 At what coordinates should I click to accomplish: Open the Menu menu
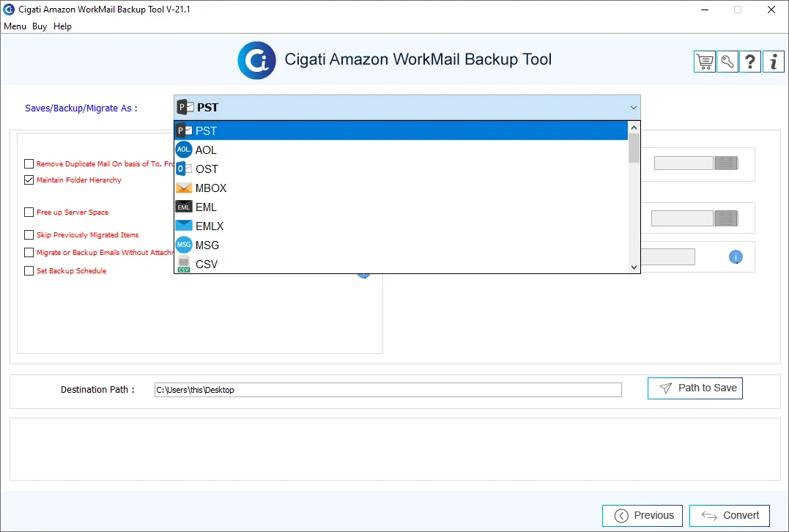(15, 26)
